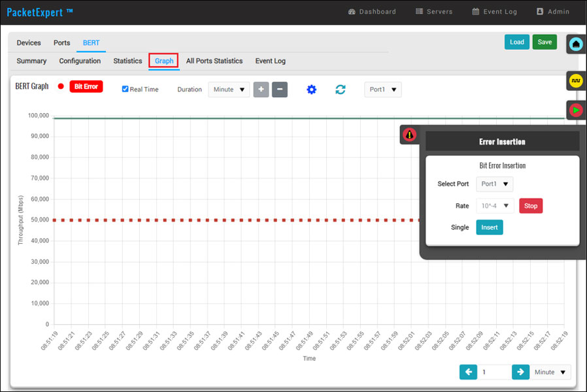The width and height of the screenshot is (587, 392).
Task: Click the 08:51:19 time axis label
Action: [49, 341]
